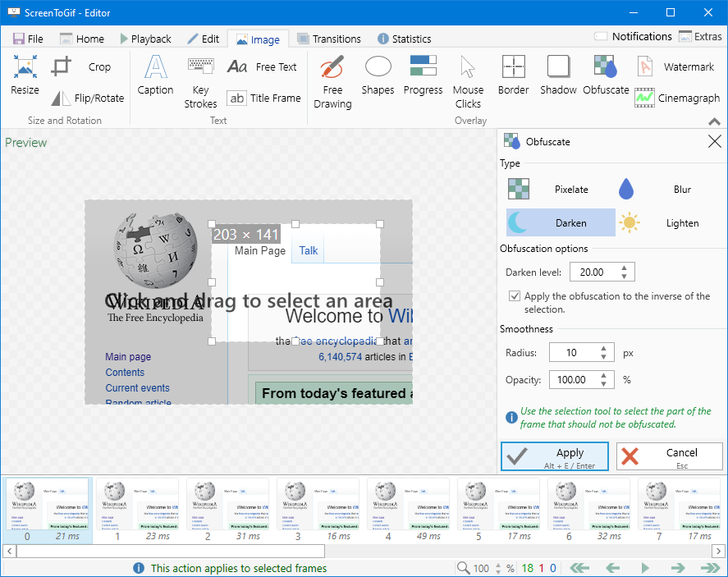Choose Pixelate obfuscation type
728x577 pixels.
coord(561,190)
